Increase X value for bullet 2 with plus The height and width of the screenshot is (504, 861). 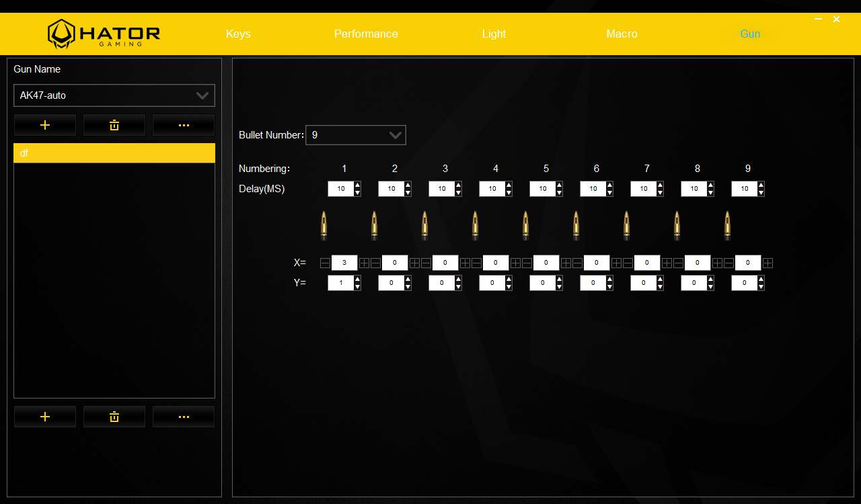pos(414,263)
